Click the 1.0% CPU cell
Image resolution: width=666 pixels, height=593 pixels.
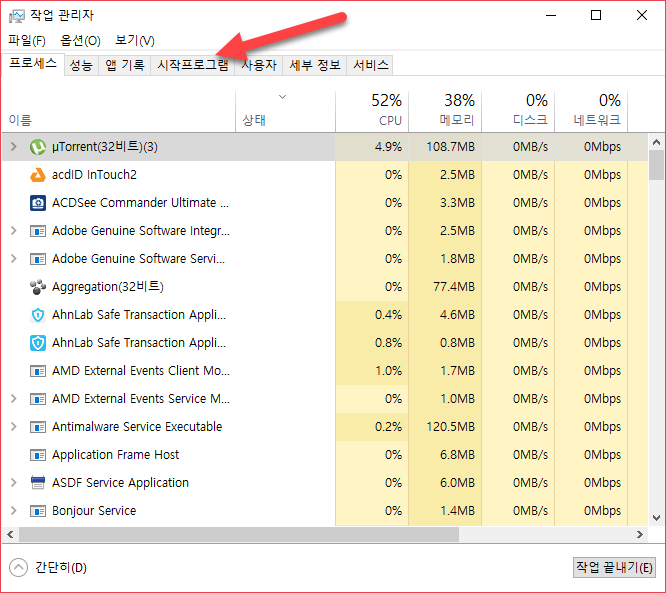pos(372,371)
